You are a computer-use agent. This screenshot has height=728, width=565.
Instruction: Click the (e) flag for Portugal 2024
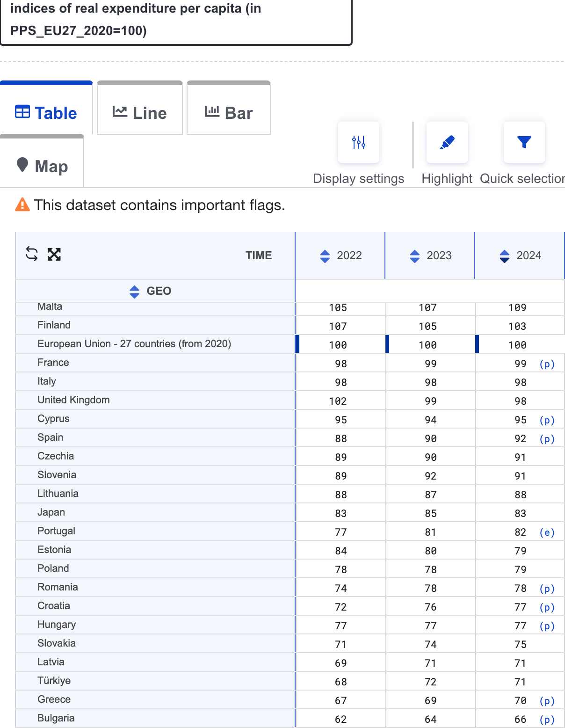coord(547,532)
